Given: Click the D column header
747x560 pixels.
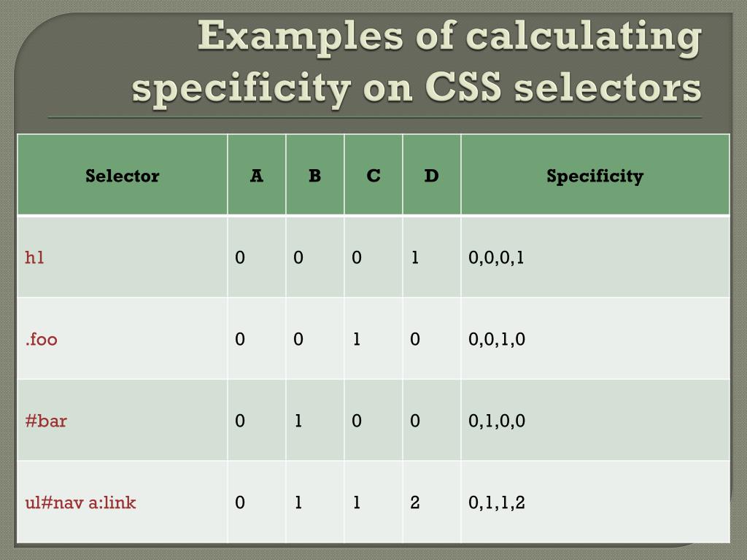Looking at the screenshot, I should [x=432, y=175].
